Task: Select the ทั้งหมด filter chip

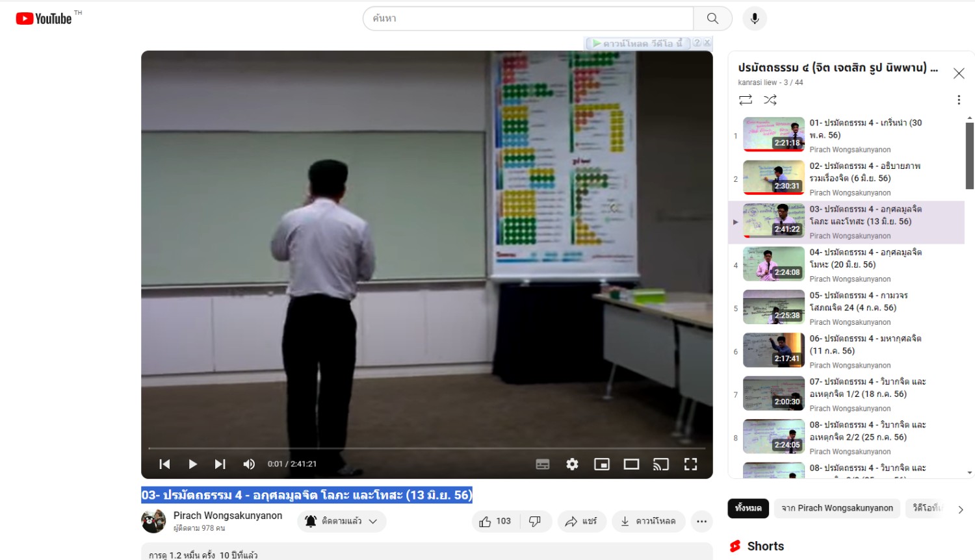Action: click(x=748, y=508)
